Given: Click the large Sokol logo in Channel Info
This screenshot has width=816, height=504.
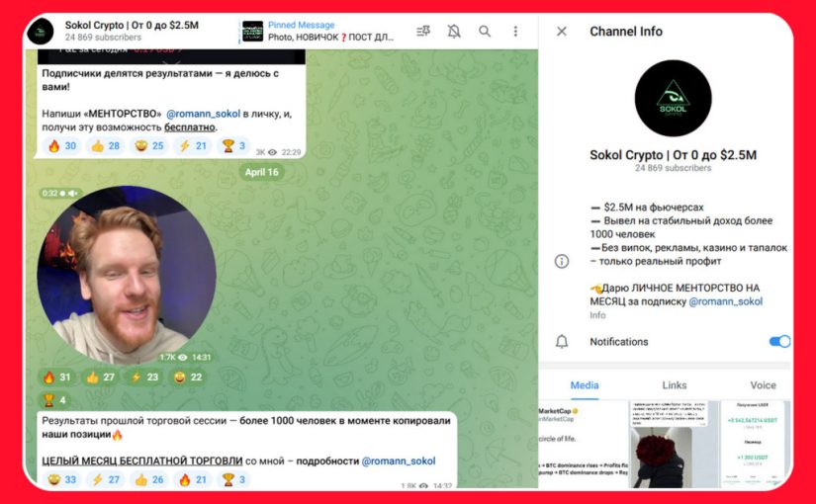Looking at the screenshot, I should [673, 99].
